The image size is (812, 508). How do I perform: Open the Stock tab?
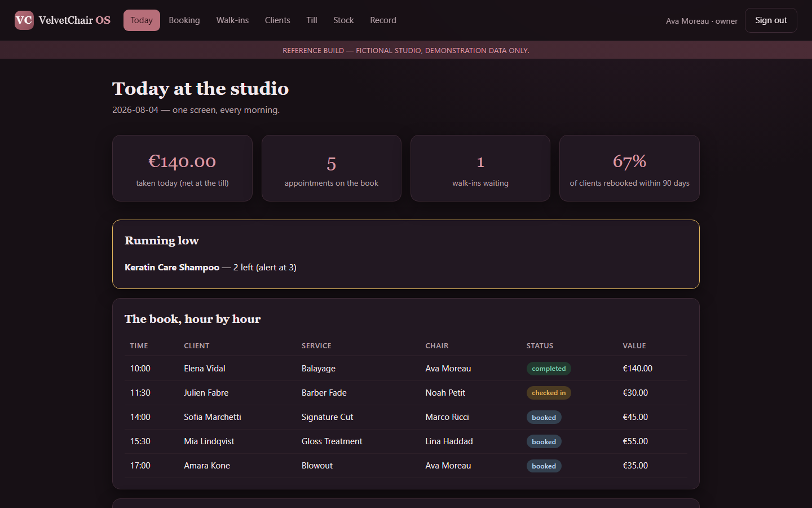(343, 20)
